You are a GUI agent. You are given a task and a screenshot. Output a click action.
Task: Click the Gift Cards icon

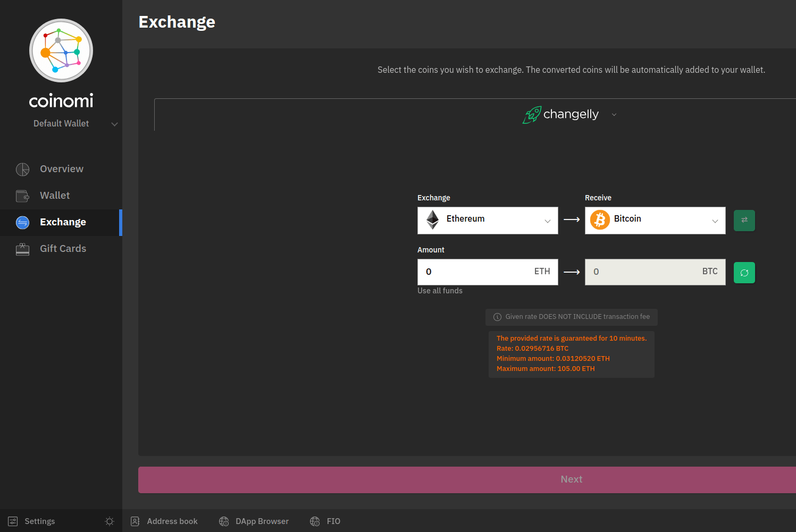coord(22,249)
